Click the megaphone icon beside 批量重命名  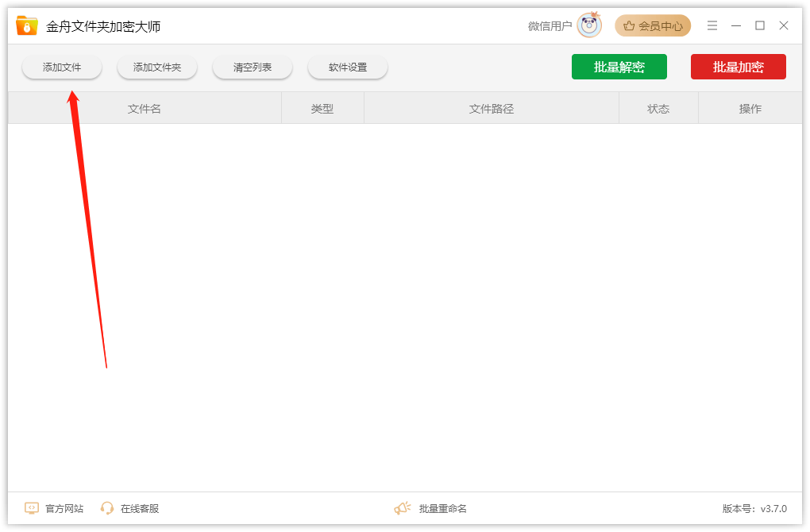(403, 508)
